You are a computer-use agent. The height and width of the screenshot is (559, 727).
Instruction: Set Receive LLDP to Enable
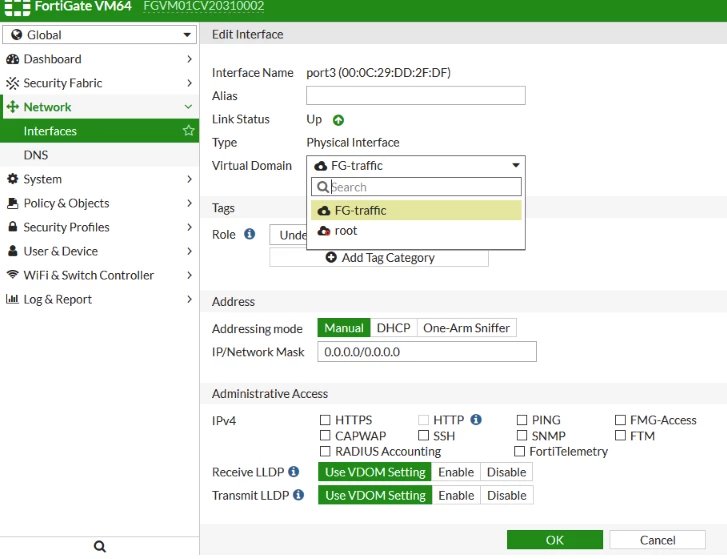pos(456,472)
